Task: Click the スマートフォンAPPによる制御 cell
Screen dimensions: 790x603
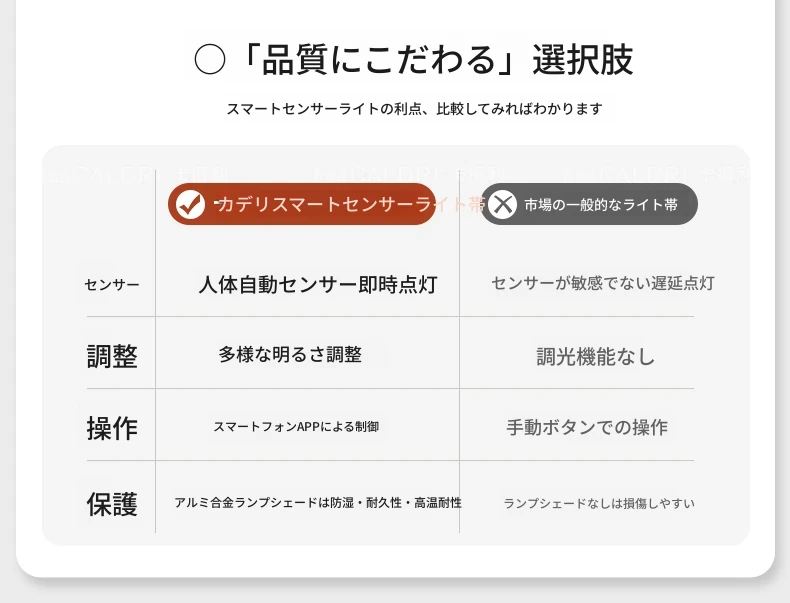Action: [x=296, y=427]
